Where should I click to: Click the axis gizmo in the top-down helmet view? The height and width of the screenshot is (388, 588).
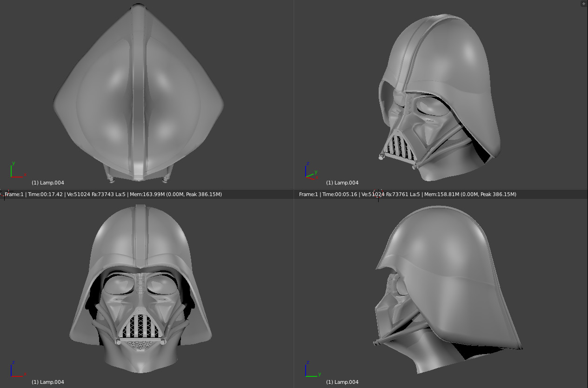coord(18,170)
